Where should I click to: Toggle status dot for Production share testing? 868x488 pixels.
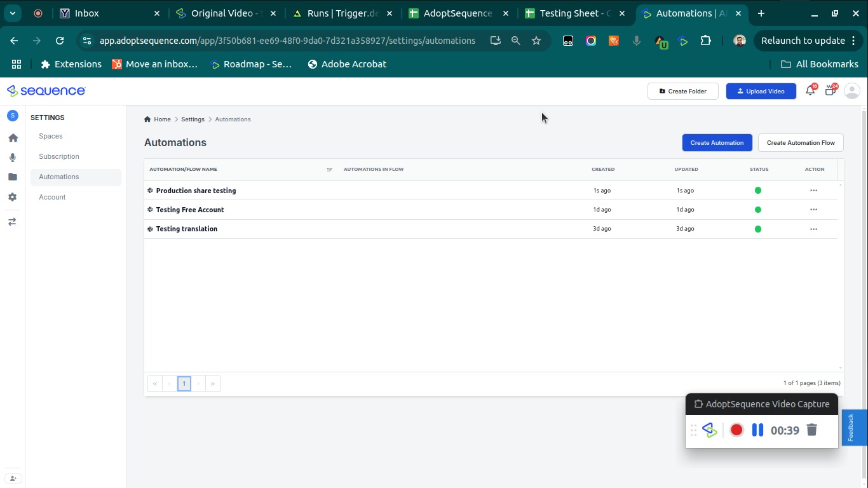click(757, 191)
